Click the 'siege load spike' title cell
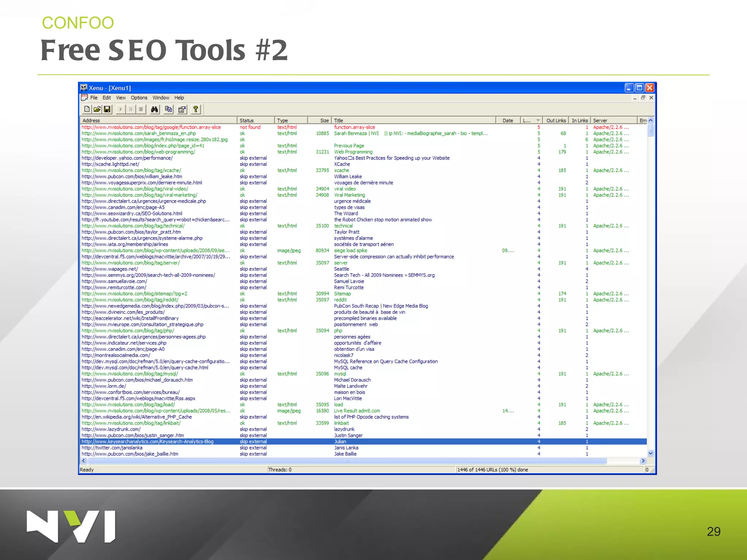 [x=351, y=250]
